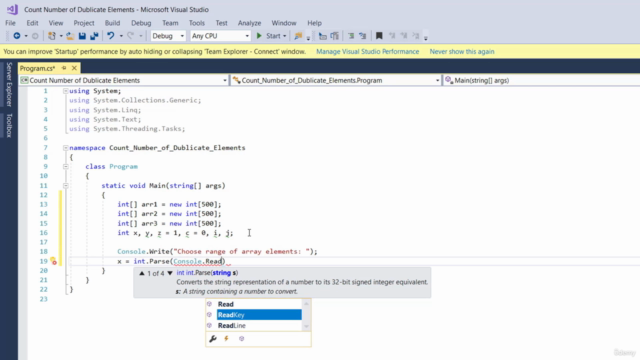Collapse the Main method block at line 11
640x360 pixels.
pos(65,186)
